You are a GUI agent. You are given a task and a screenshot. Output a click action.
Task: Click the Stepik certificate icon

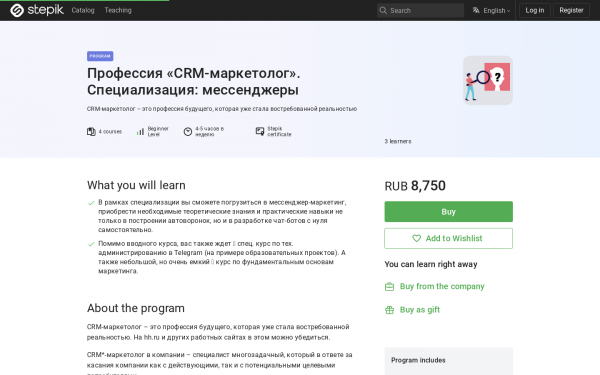[260, 132]
